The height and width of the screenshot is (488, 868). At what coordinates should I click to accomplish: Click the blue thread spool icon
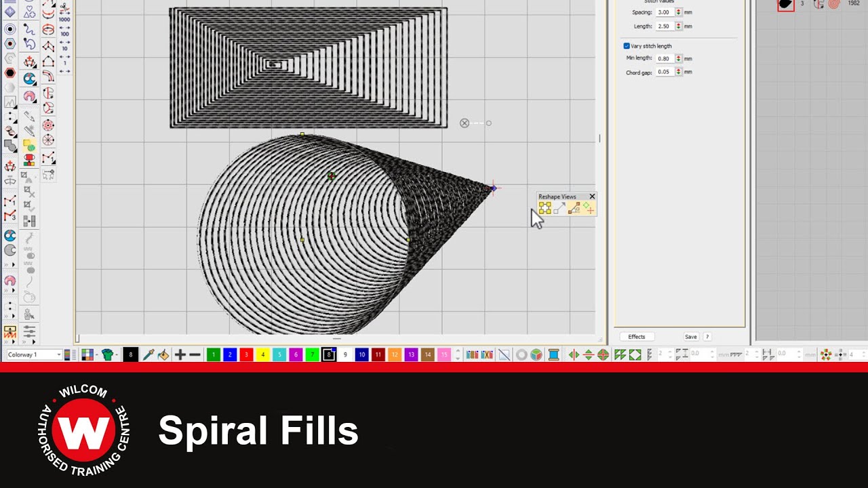click(x=553, y=354)
